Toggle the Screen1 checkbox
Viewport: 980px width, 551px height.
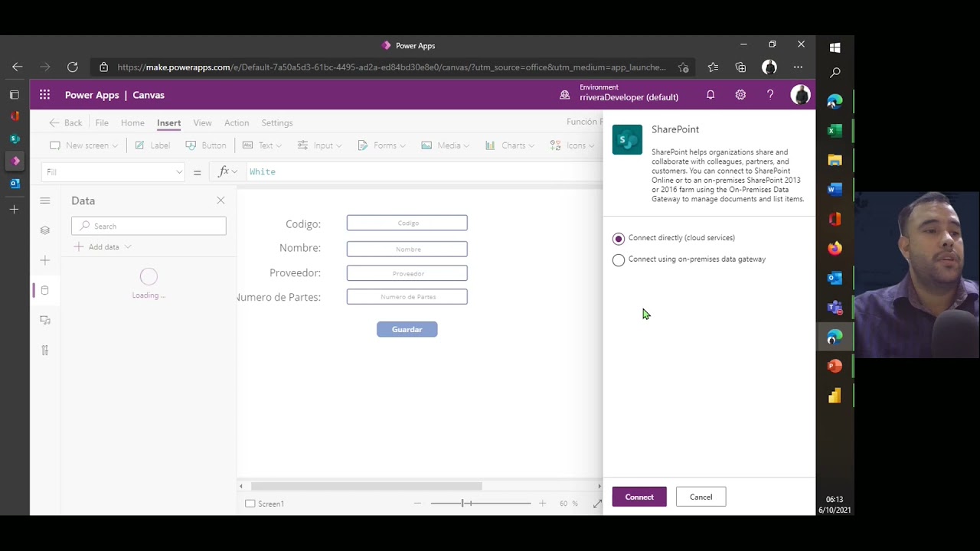[250, 504]
